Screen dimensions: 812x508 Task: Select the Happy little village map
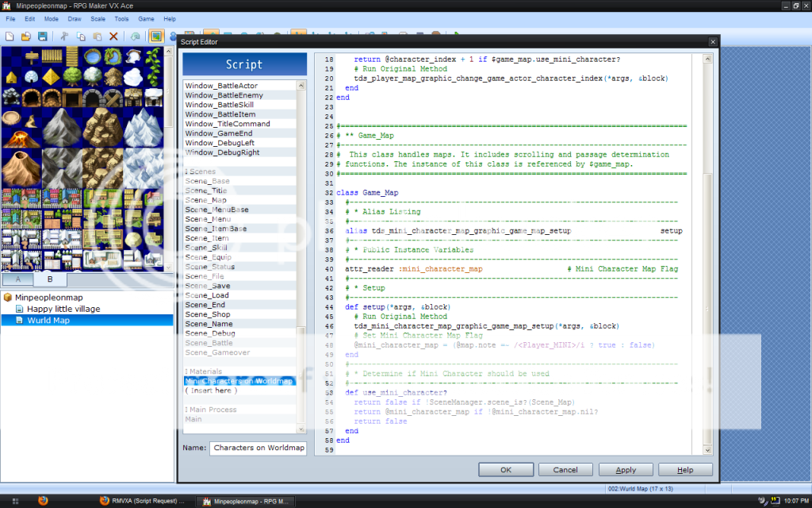[x=63, y=309]
